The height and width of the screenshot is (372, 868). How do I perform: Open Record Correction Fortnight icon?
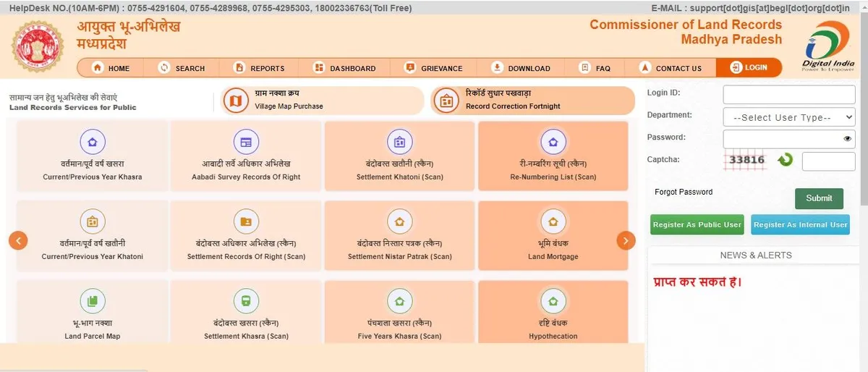pos(446,101)
